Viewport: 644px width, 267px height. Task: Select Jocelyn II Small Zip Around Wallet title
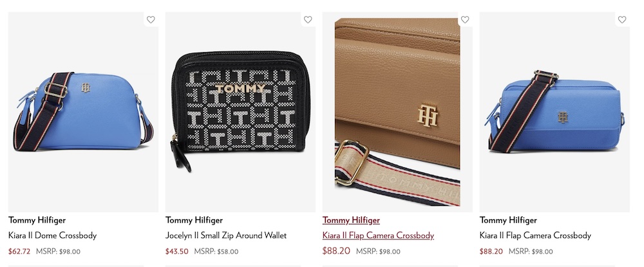(226, 235)
